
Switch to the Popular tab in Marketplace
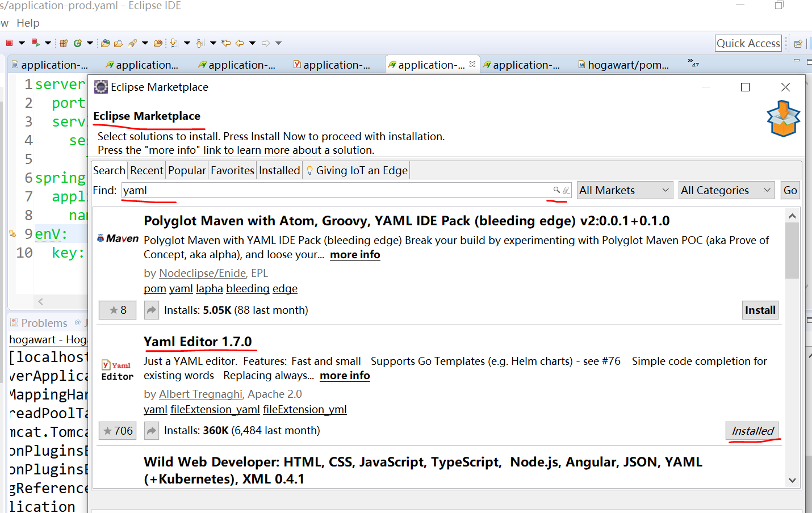pos(187,170)
